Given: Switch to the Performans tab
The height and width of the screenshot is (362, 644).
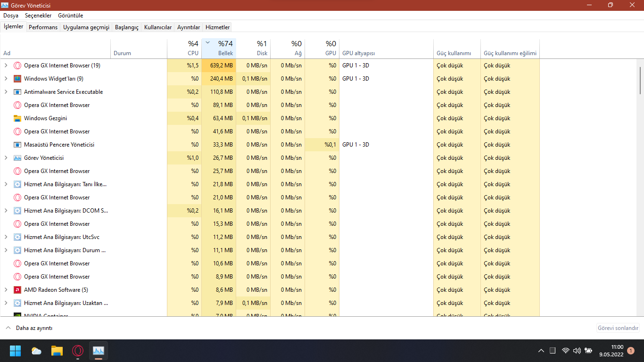Looking at the screenshot, I should coord(43,27).
